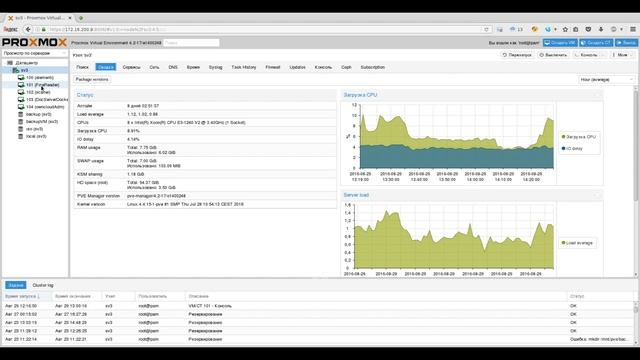
Task: Click the blue extension icon with arrow
Action: 548,29
